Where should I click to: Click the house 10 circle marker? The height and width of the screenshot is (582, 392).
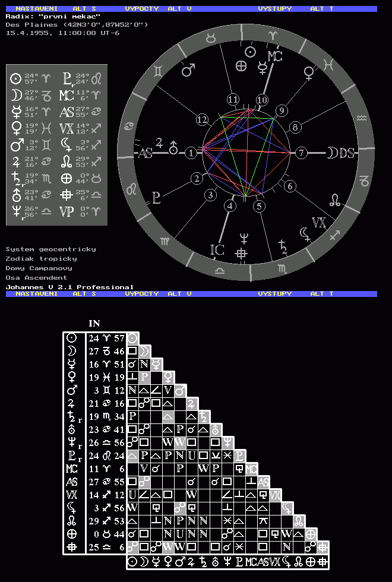[262, 100]
